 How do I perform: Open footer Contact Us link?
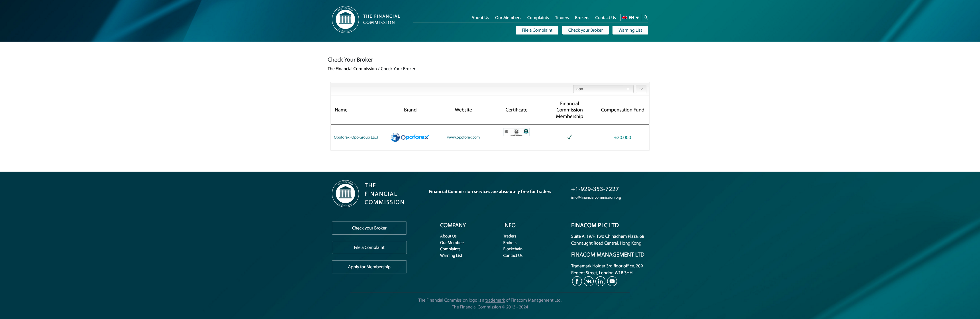pos(513,256)
